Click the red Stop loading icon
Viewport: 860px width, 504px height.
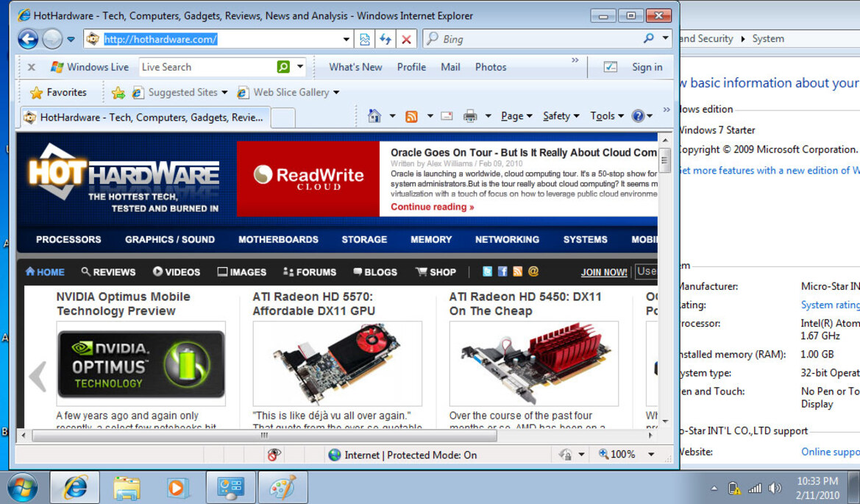(406, 39)
